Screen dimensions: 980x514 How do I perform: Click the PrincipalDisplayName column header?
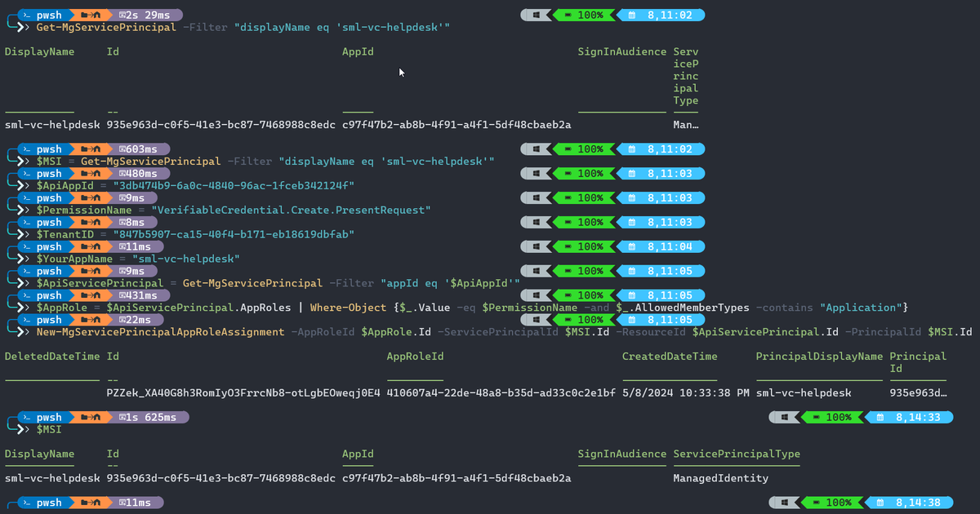point(820,357)
